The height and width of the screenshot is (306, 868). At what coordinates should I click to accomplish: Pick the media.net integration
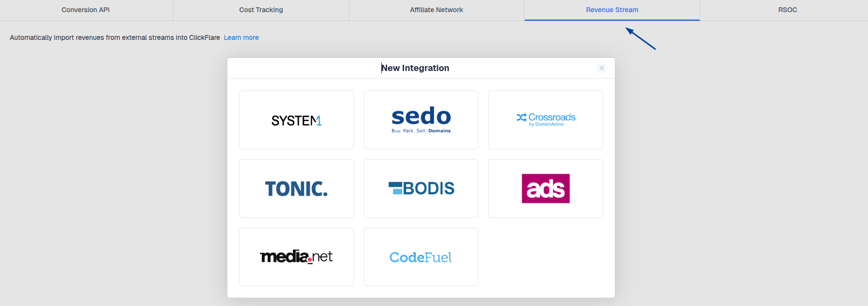pos(296,257)
